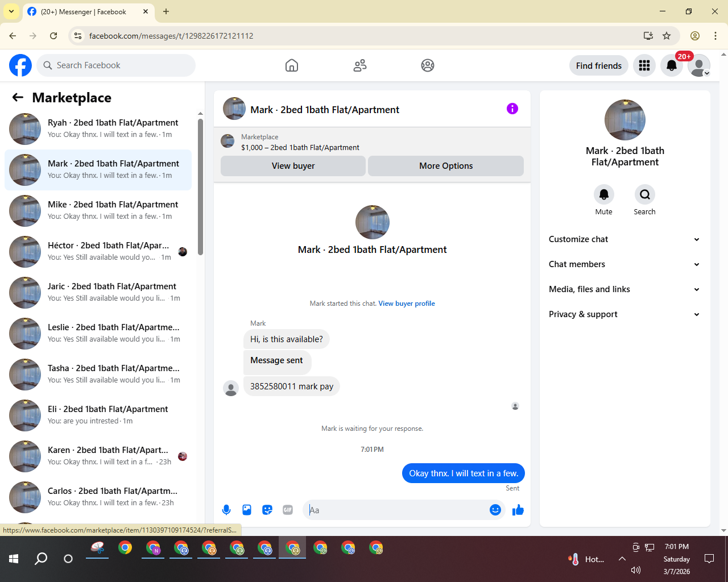Screen dimensions: 728x582
Task: Click the "Hi, is this available?" message
Action: tap(287, 339)
